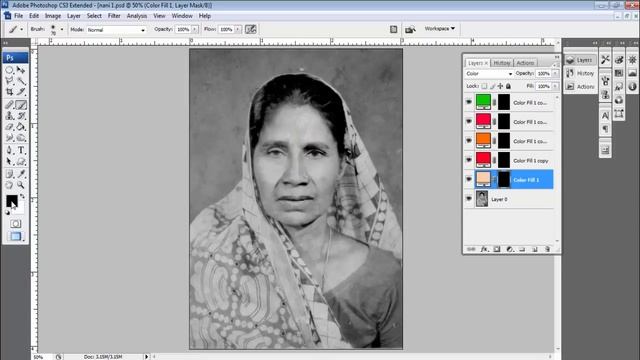Viewport: 640px width, 360px height.
Task: Open the File menu
Action: click(19, 16)
